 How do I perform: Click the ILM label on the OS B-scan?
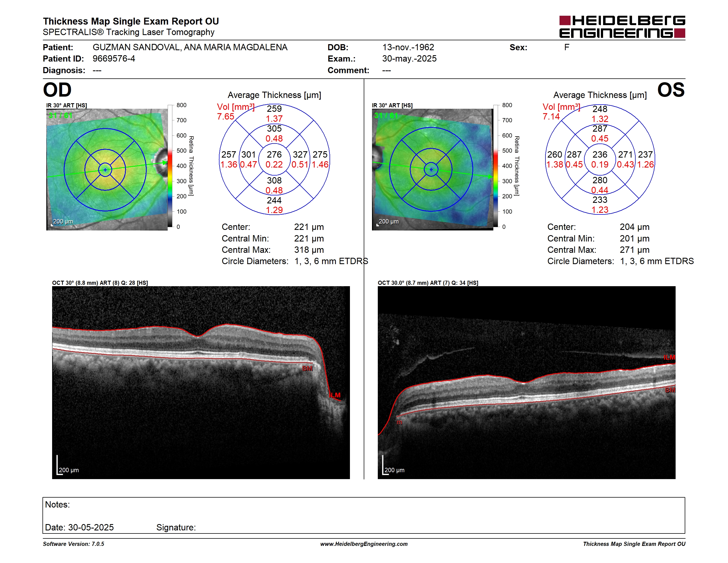point(669,357)
